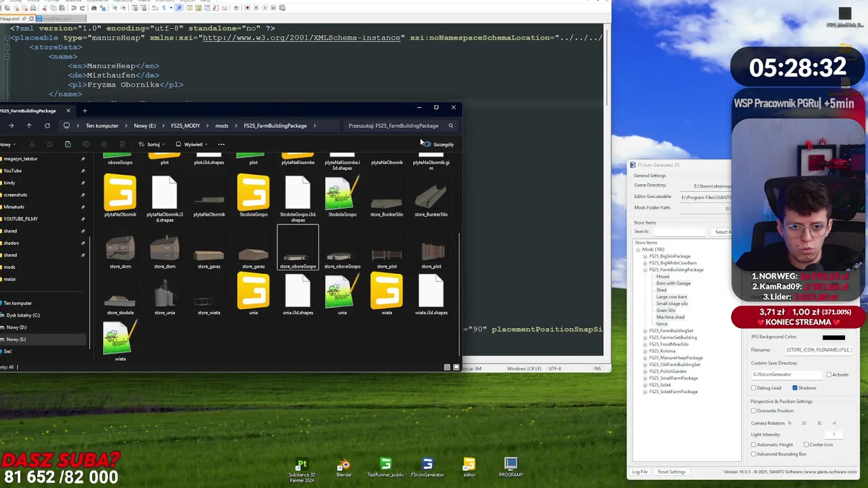Screen dimensions: 868x488
Task: Open the three-dots more options in Explorer
Action: click(x=221, y=144)
